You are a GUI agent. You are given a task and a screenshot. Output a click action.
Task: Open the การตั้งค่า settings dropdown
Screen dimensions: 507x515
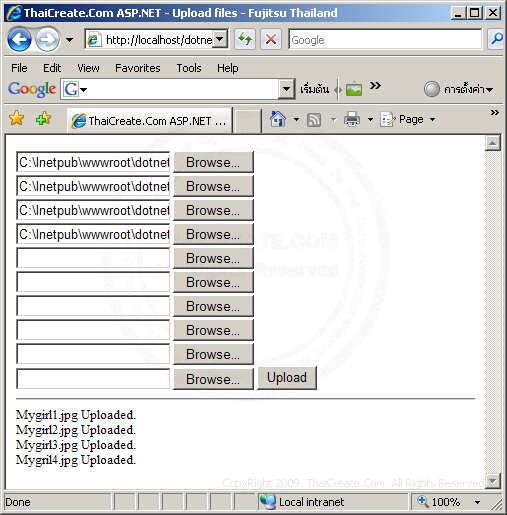[x=468, y=89]
